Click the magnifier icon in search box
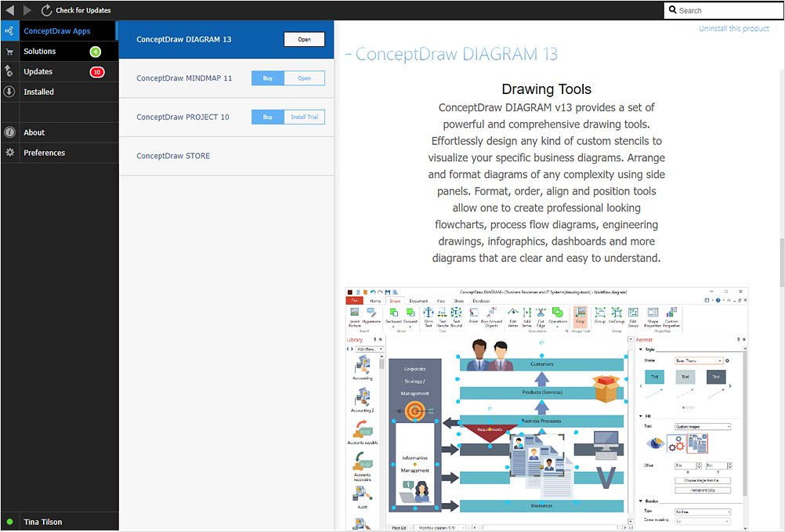Viewport: 785px width, 532px height. [673, 10]
